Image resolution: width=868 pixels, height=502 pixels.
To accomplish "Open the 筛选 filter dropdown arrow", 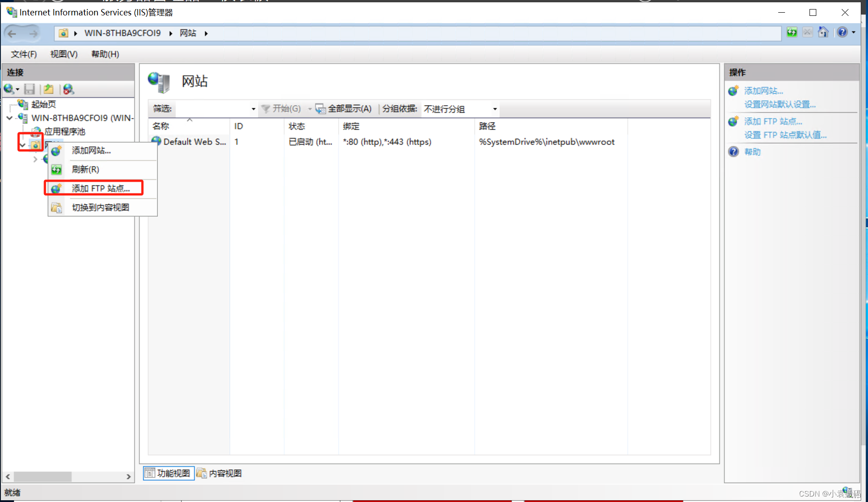I will (x=254, y=109).
